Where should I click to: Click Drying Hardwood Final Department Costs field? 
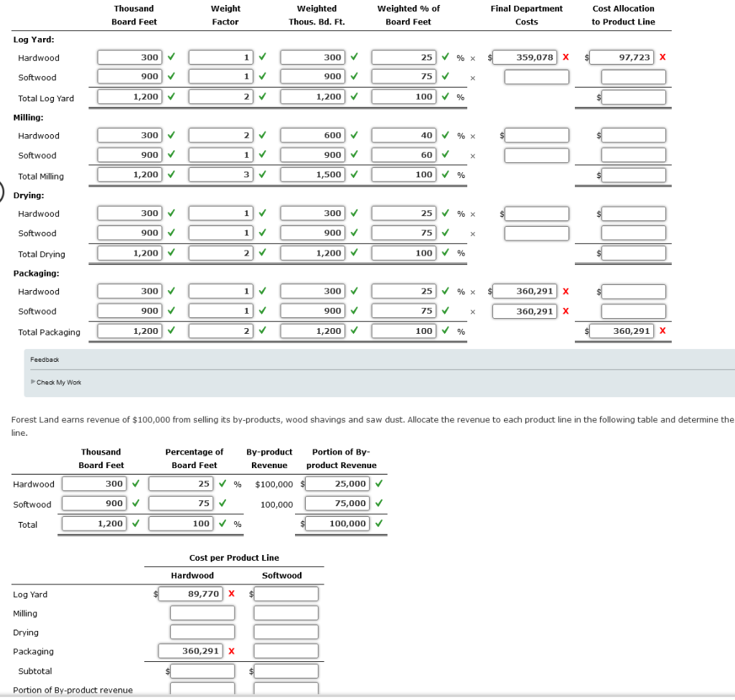pyautogui.click(x=537, y=214)
